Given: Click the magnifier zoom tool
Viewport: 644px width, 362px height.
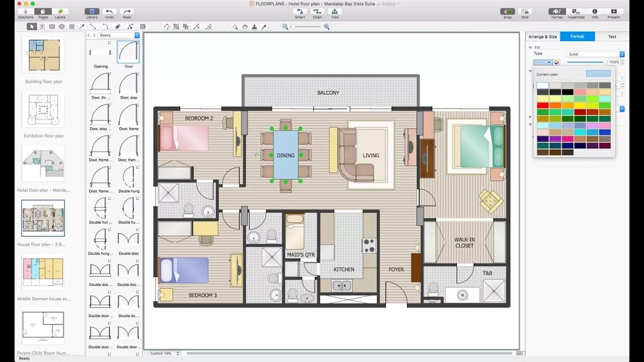Looking at the screenshot, I should tap(235, 27).
